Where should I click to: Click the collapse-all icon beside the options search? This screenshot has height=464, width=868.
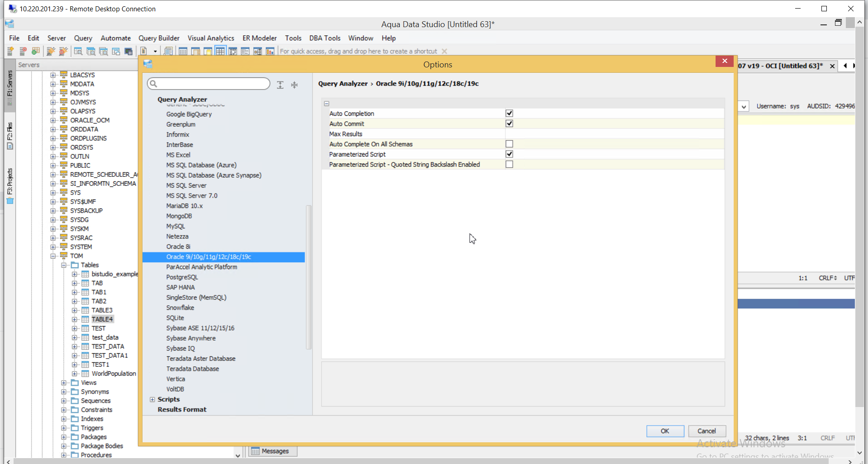(x=294, y=85)
